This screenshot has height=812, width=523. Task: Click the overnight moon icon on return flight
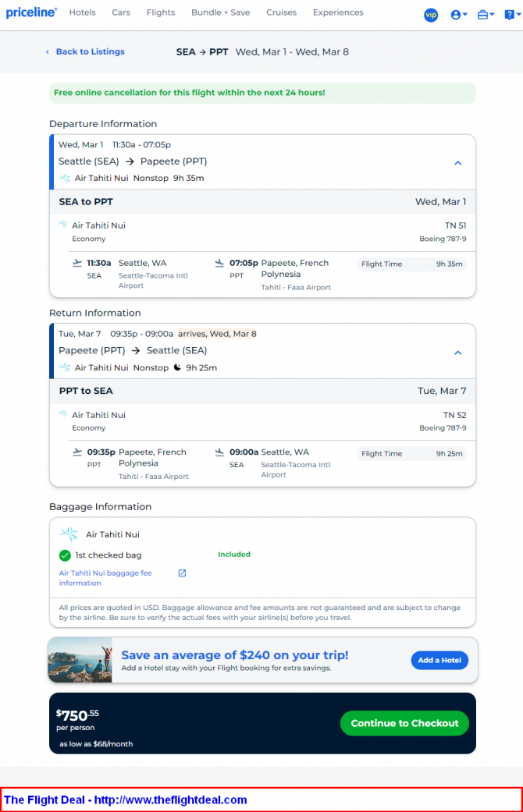click(177, 367)
